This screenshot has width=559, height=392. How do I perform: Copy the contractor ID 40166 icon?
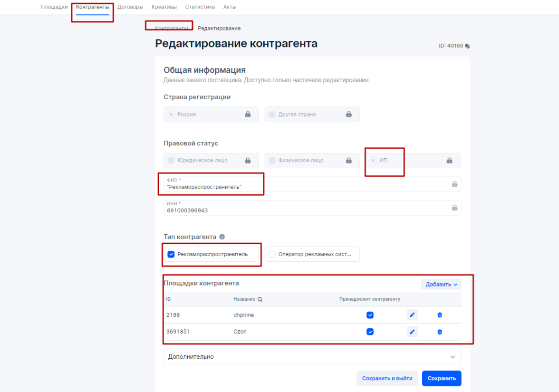point(467,46)
